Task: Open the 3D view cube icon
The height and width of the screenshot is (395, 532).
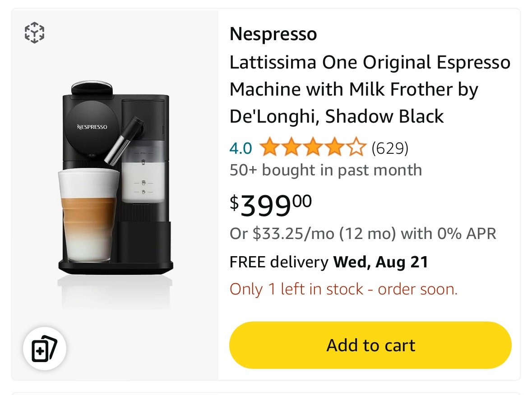Action: coord(34,33)
